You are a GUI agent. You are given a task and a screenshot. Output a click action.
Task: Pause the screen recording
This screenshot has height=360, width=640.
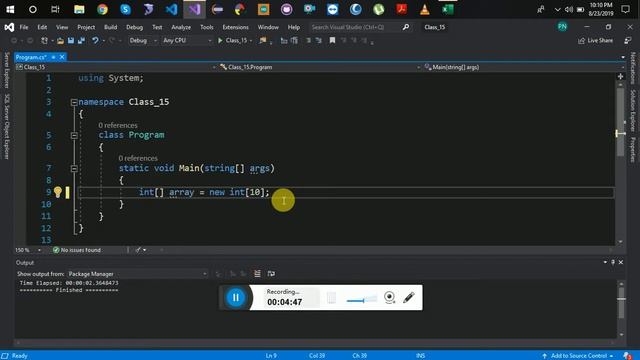[236, 298]
